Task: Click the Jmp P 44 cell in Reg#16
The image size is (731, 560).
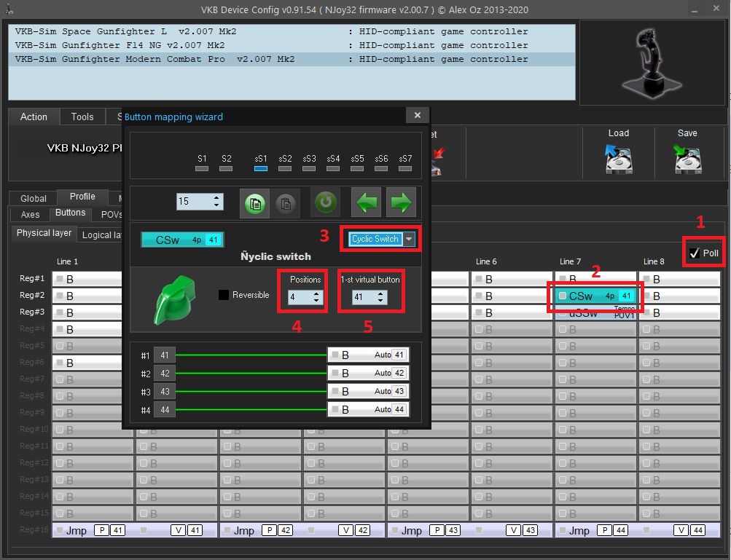Action: [596, 530]
